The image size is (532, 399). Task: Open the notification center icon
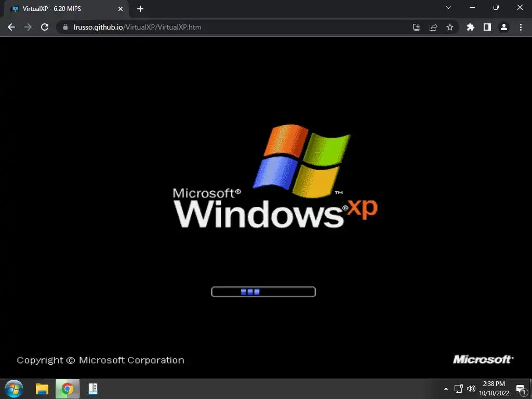(x=521, y=389)
